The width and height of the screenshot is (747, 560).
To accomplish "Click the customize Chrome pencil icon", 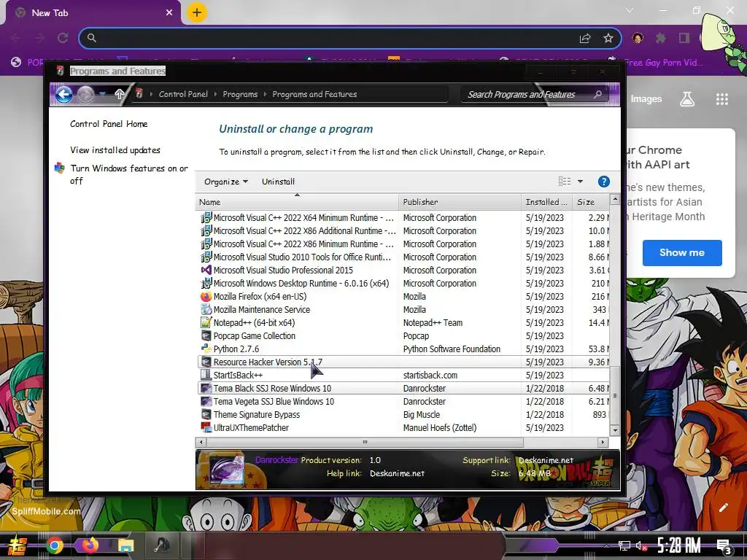I will (723, 507).
